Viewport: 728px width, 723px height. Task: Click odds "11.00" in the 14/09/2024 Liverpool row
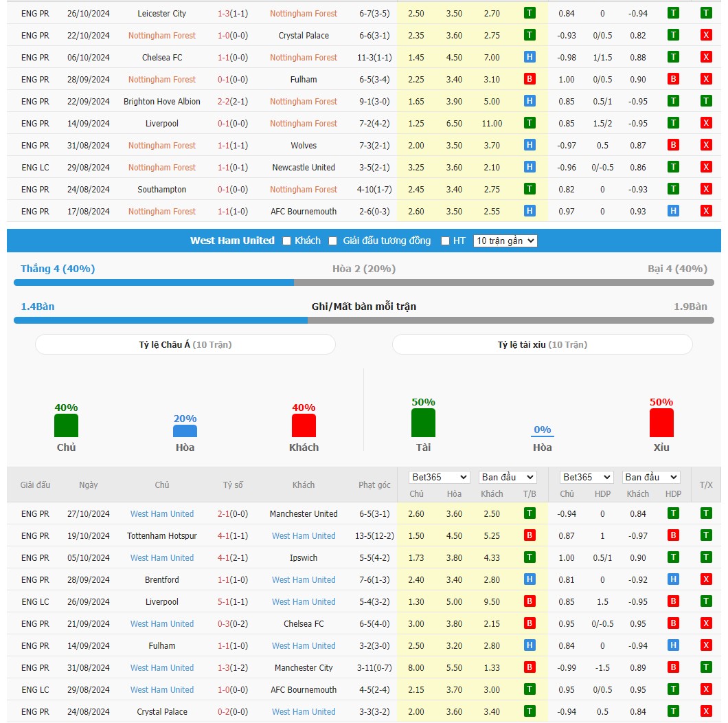coord(492,123)
